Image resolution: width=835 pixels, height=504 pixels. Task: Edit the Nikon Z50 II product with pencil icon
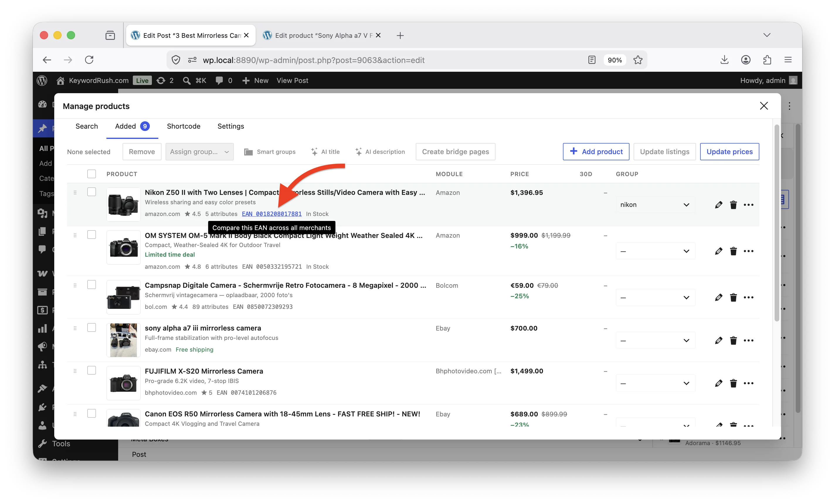718,205
